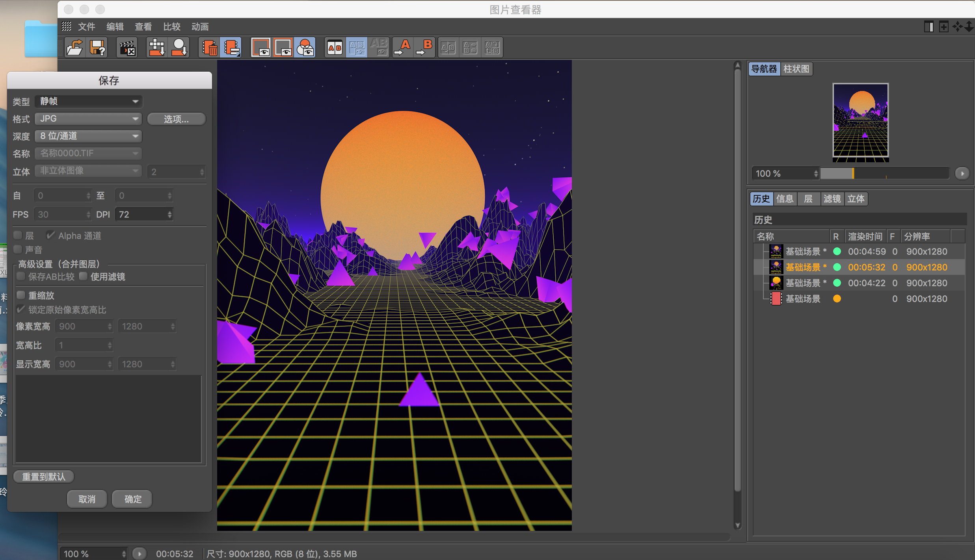The image size is (975, 560).
Task: Click the Set as A icon
Action: pyautogui.click(x=403, y=48)
